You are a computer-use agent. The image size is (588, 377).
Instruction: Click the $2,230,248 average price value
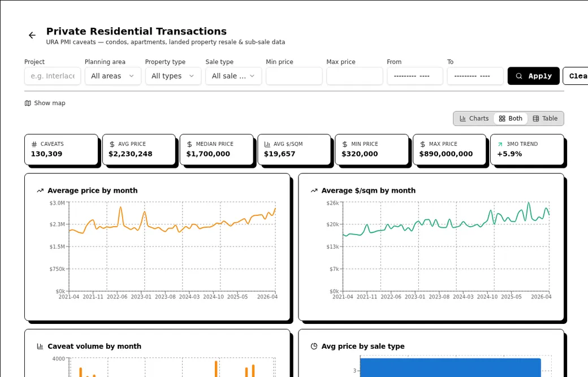pos(131,154)
